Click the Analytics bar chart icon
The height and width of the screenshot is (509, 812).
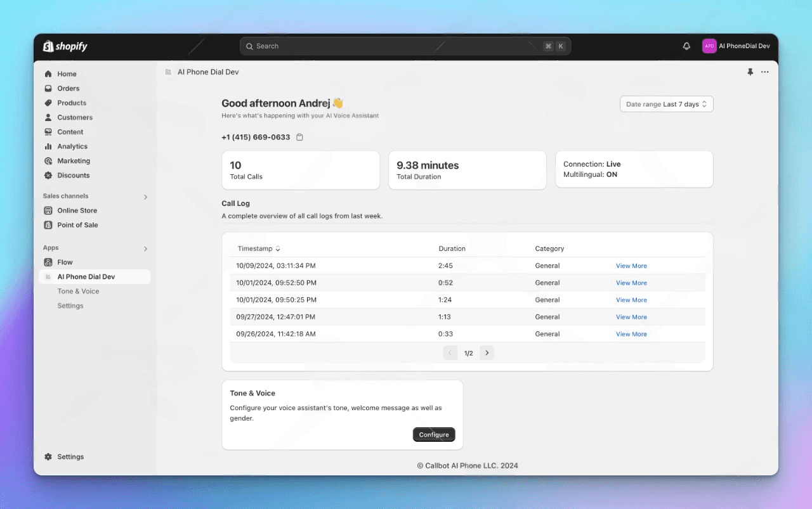[48, 146]
